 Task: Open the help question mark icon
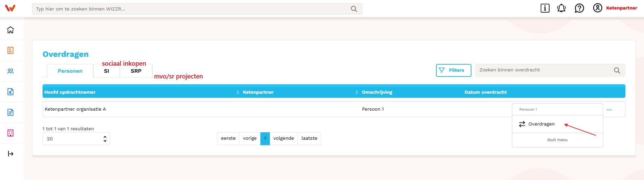[579, 8]
